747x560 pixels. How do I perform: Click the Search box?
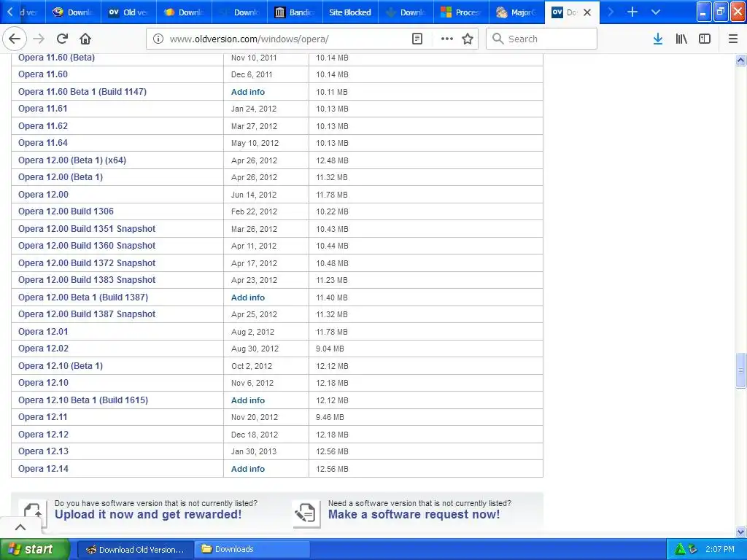[x=542, y=39]
